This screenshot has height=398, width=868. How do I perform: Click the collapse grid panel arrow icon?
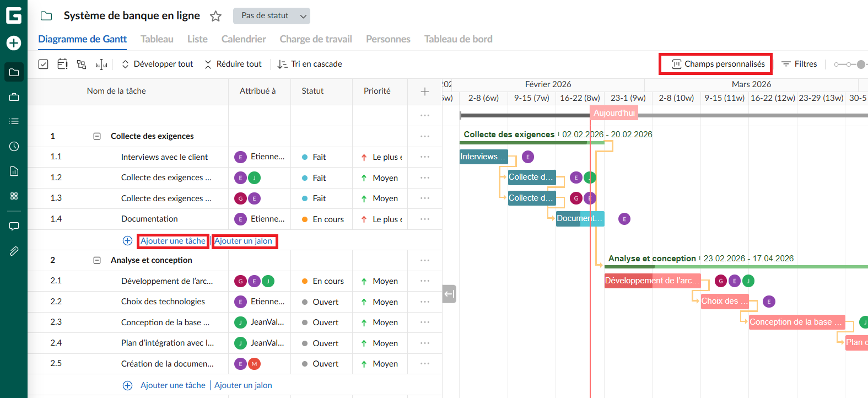449,294
